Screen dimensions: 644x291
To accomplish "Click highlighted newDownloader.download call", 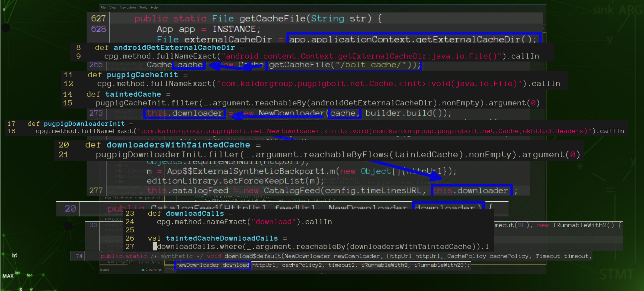I will (x=212, y=265).
